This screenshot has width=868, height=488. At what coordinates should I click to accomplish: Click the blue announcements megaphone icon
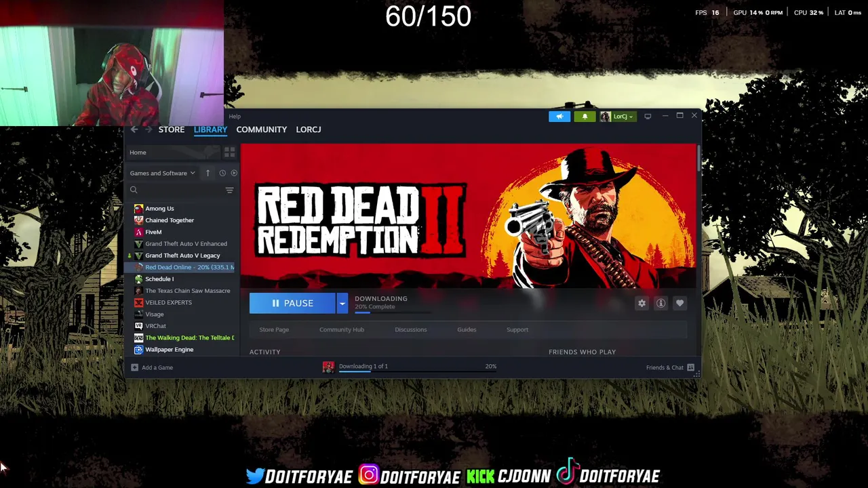559,117
